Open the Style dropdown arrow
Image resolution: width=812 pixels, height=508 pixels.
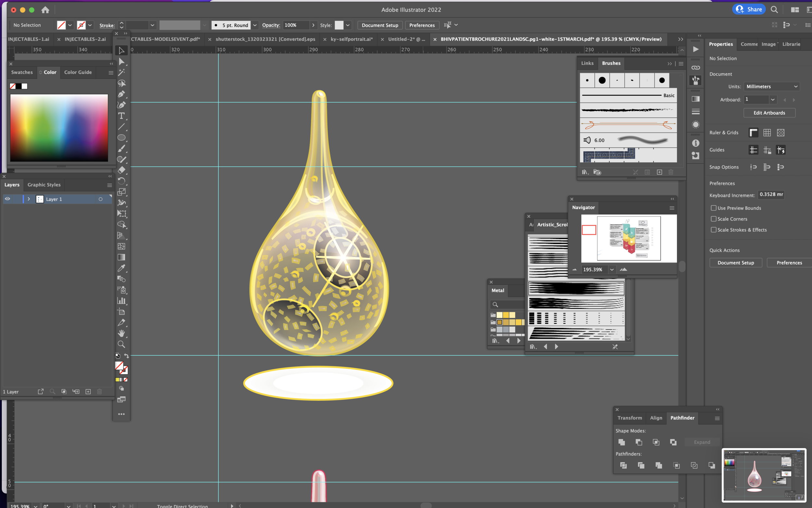(348, 25)
